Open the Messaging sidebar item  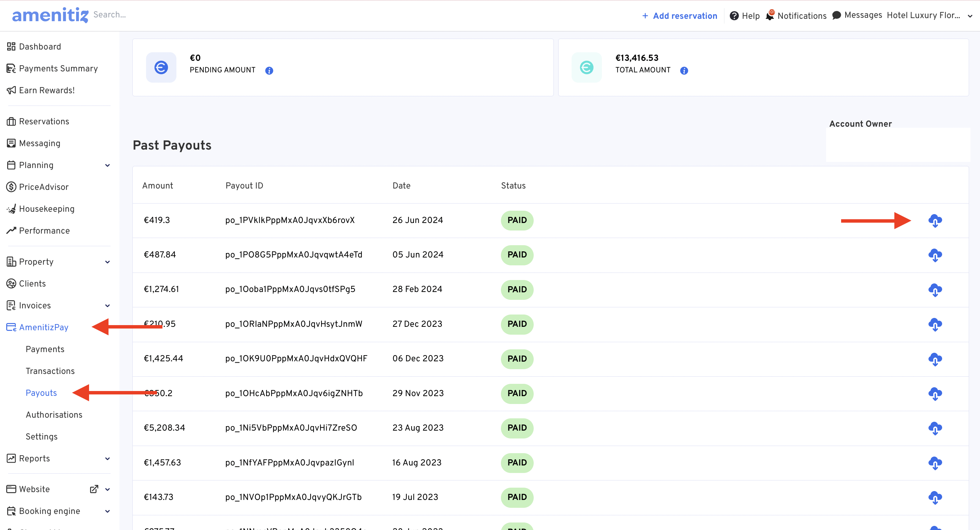coord(40,143)
